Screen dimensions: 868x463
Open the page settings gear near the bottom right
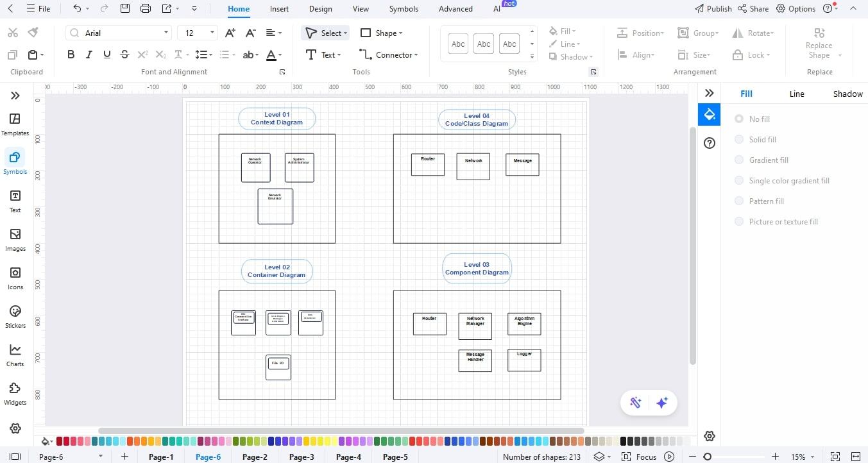[709, 435]
